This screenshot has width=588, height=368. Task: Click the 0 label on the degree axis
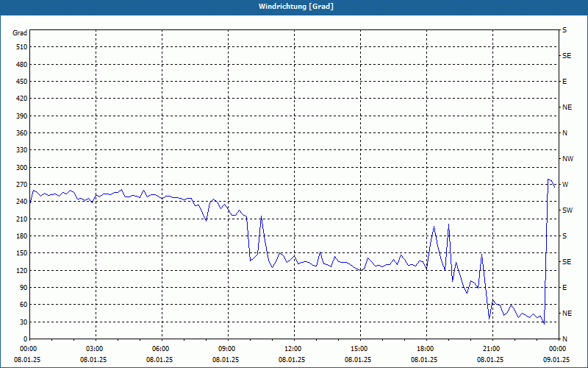click(x=26, y=339)
